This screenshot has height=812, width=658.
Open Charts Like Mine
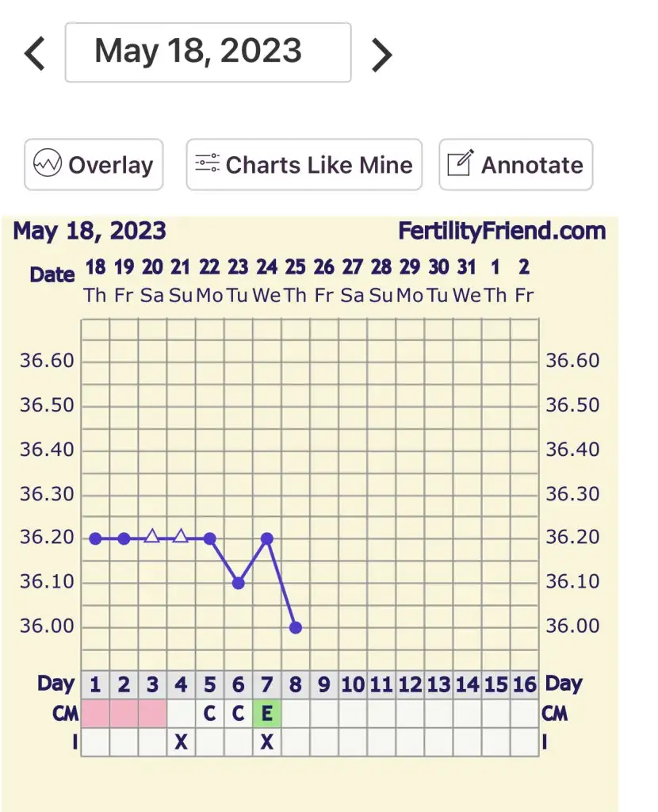pos(304,165)
